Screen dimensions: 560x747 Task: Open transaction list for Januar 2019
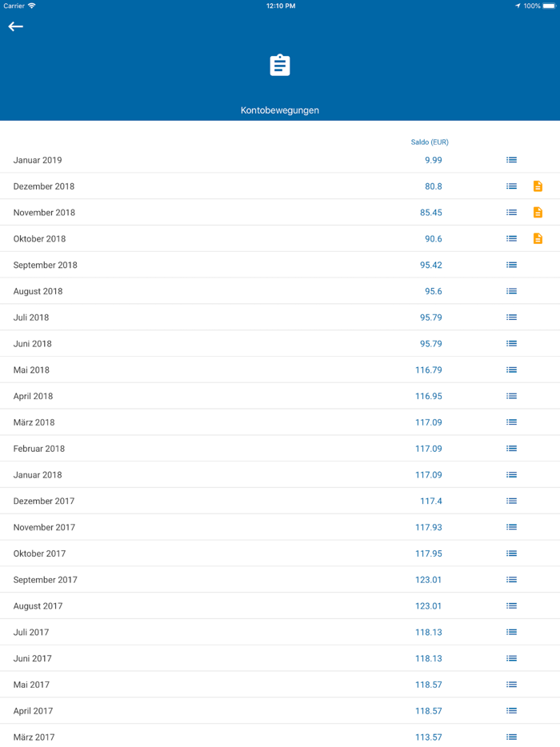click(511, 160)
